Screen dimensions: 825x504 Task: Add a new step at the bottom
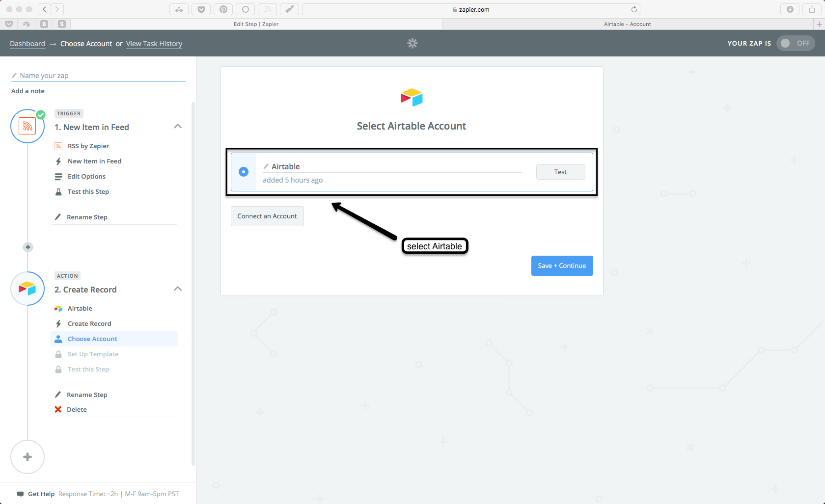[27, 457]
